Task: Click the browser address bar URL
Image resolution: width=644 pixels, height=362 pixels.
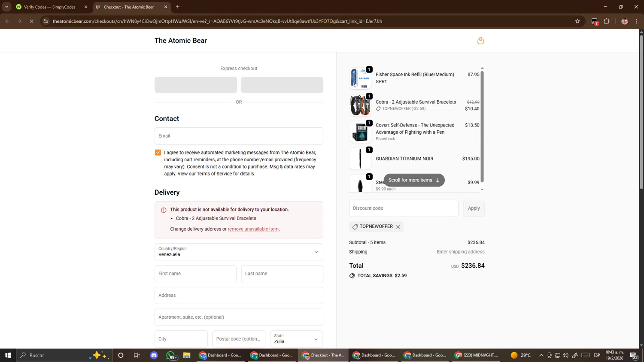Action: (x=217, y=21)
